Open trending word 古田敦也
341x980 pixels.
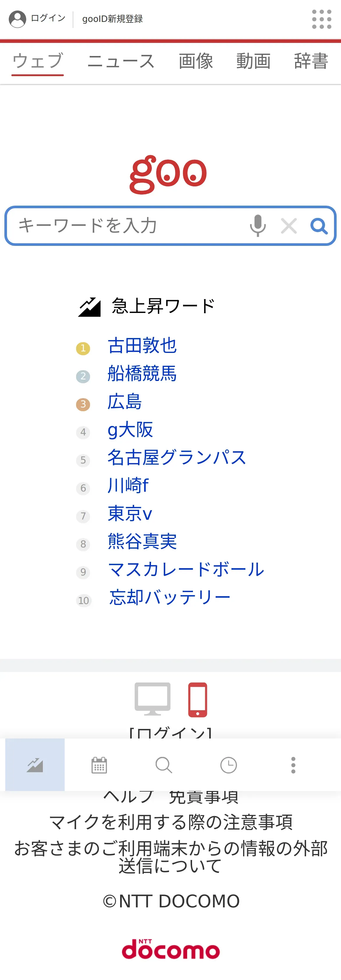(x=142, y=345)
